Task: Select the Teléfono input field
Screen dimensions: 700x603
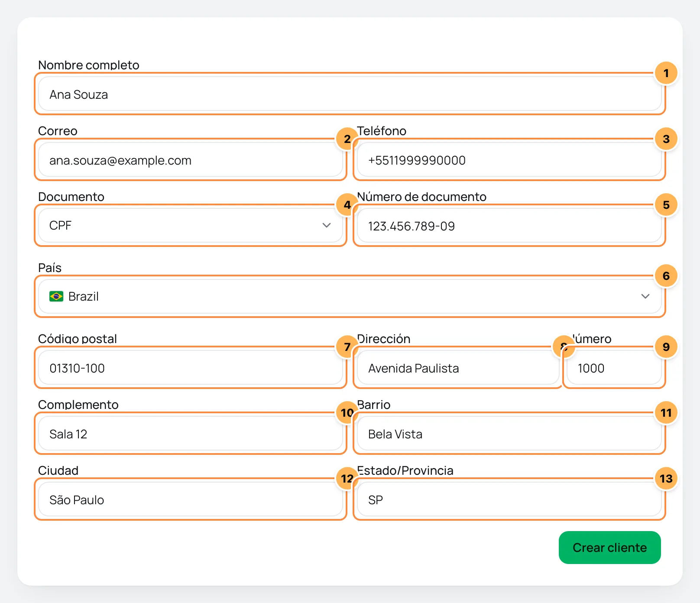Action: [x=509, y=160]
